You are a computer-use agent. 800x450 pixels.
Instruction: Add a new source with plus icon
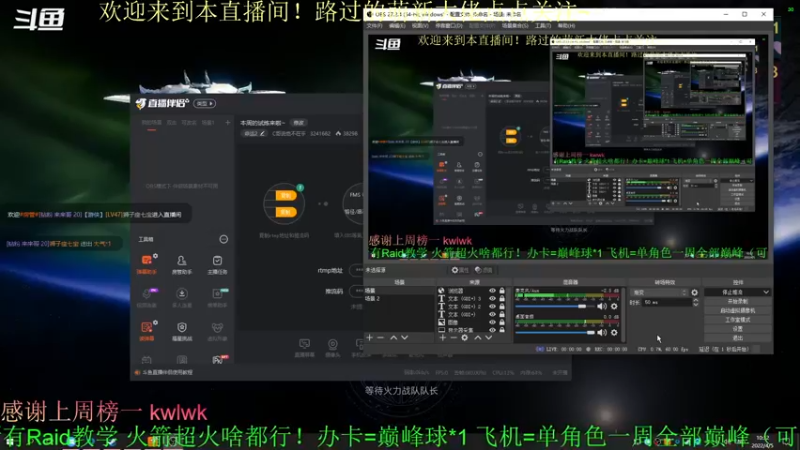click(x=442, y=338)
